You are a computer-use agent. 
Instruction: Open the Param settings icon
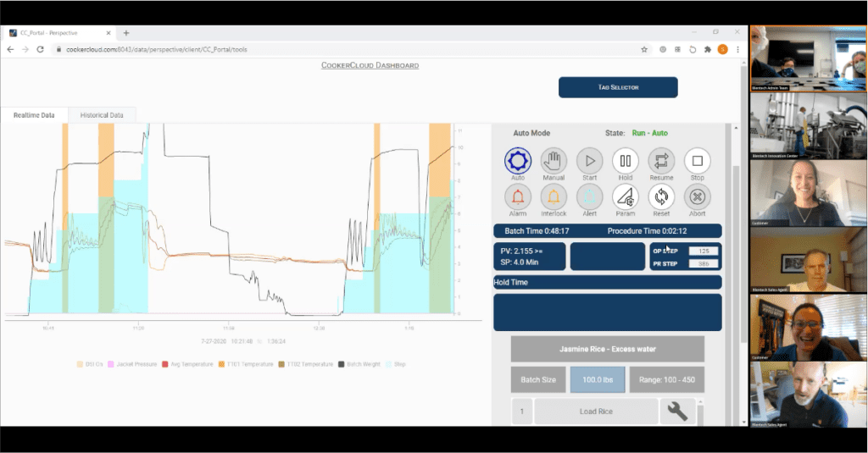(626, 196)
